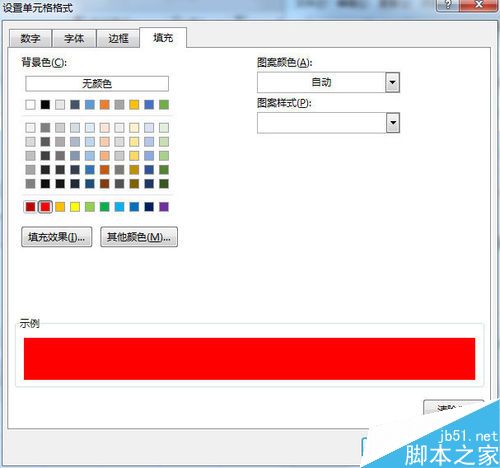Switch to the 字体 tab
The height and width of the screenshot is (468, 500).
(x=74, y=38)
